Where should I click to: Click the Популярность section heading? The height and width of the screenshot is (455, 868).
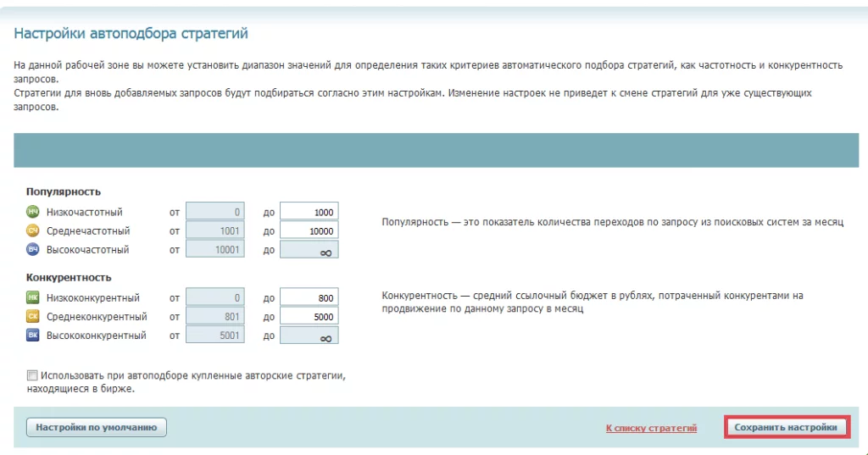pos(63,191)
